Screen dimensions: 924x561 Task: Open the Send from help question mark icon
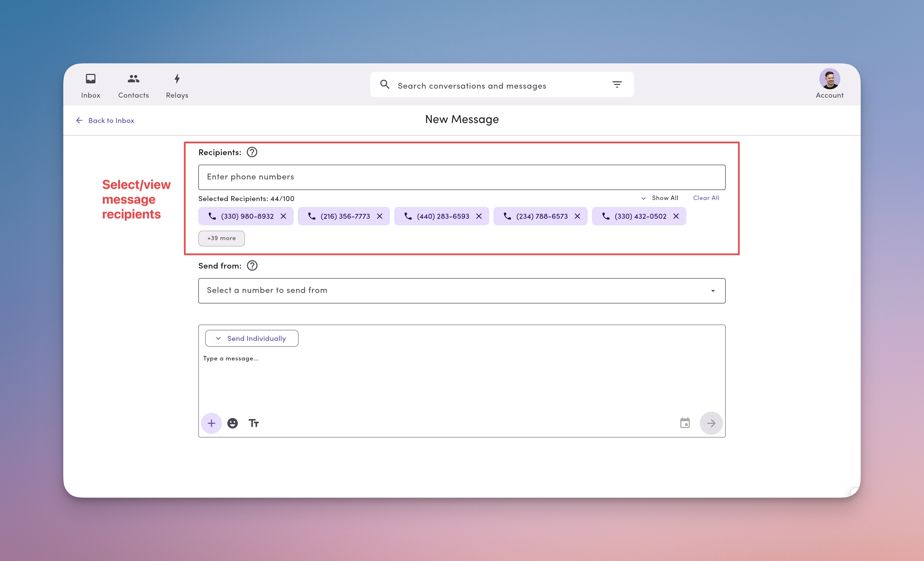click(x=252, y=266)
